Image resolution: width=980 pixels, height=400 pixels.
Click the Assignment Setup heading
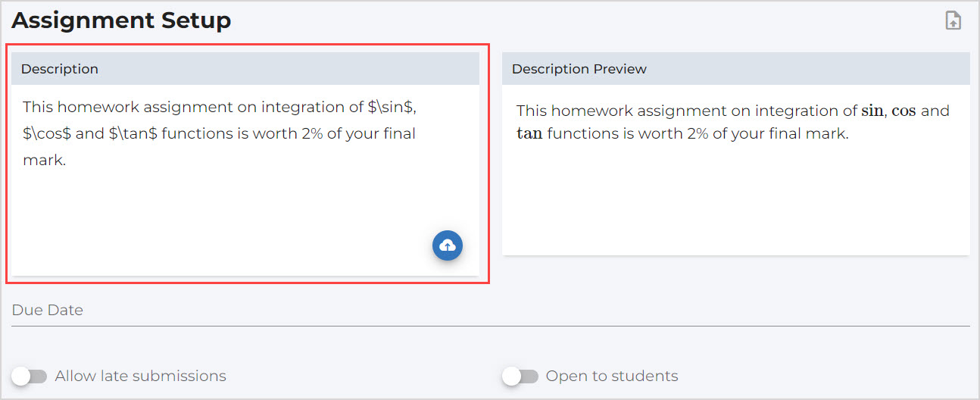coord(121,20)
